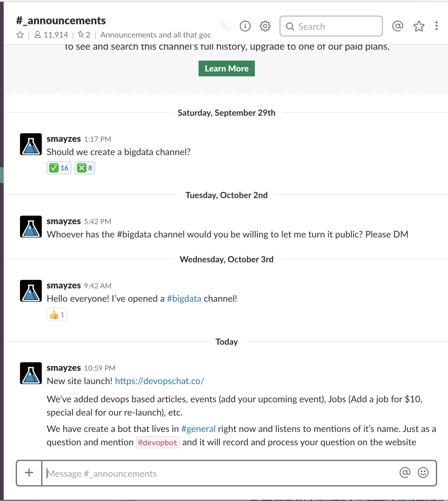Open the #bigdata channel link
The image size is (448, 501).
184,298
